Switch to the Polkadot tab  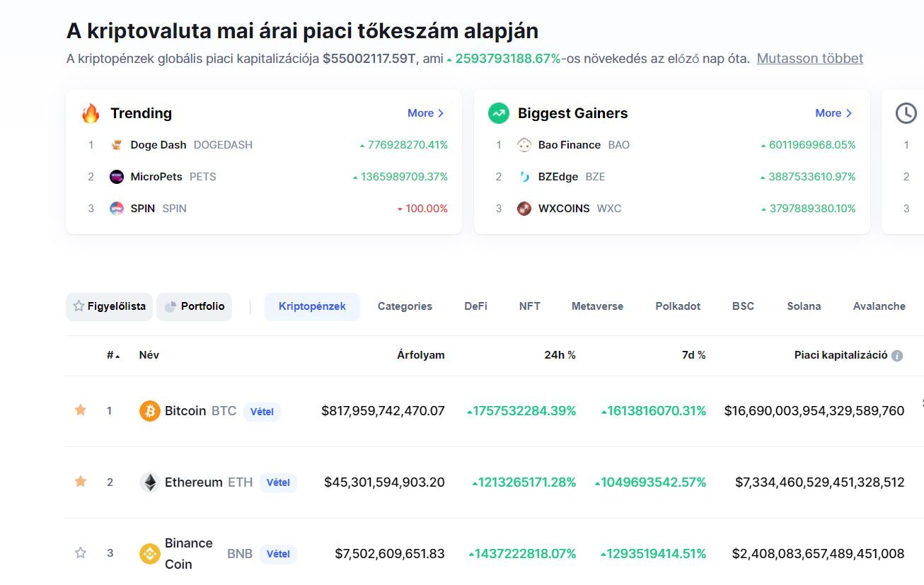(678, 306)
